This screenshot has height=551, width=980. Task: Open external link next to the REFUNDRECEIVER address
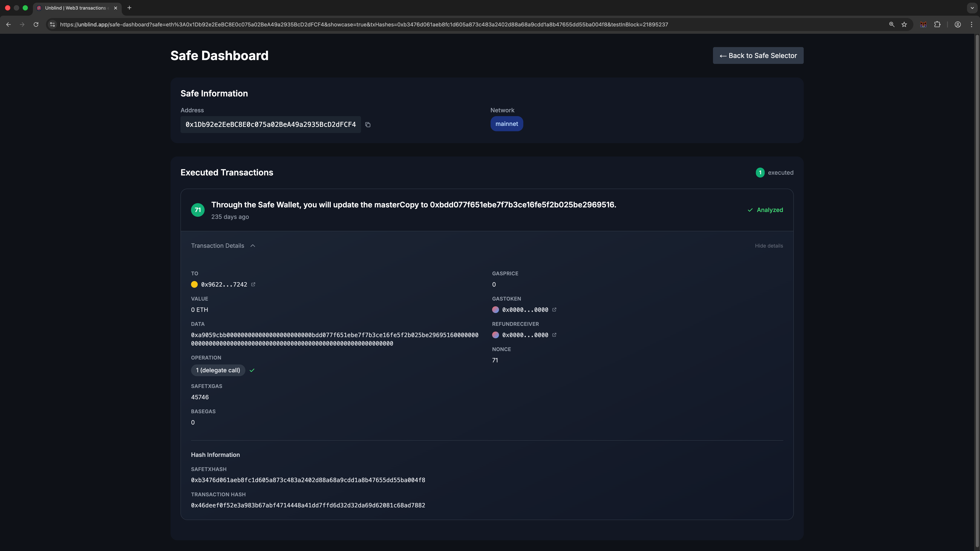554,335
